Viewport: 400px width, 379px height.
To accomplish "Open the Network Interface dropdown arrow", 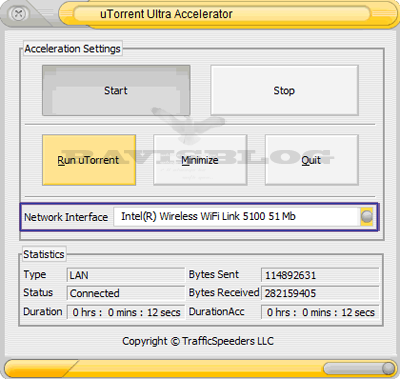I will click(x=367, y=217).
